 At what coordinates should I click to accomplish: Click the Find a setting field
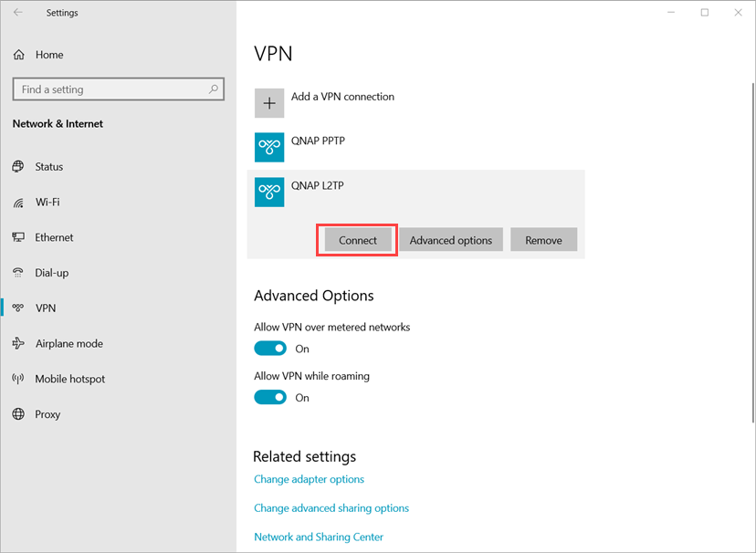coord(118,89)
